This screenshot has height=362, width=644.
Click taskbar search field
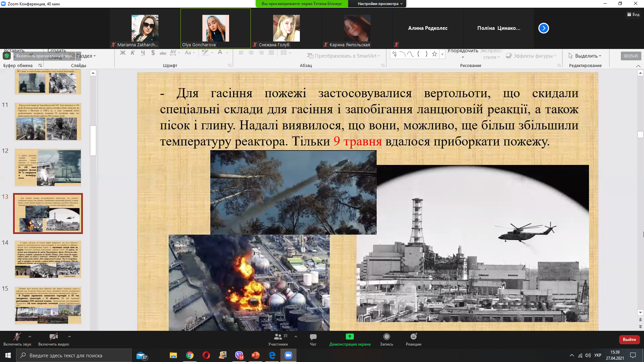coord(74,355)
